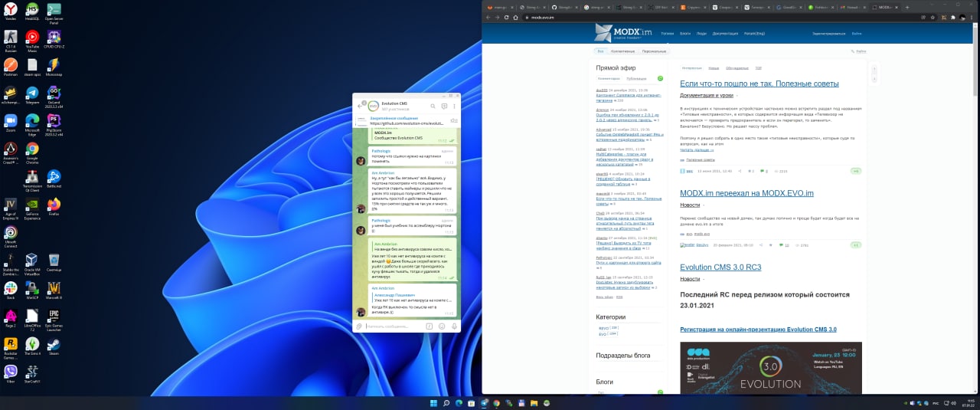Open Google Chrome desktop shortcut
Image resolution: width=980 pixels, height=410 pixels.
click(x=32, y=152)
